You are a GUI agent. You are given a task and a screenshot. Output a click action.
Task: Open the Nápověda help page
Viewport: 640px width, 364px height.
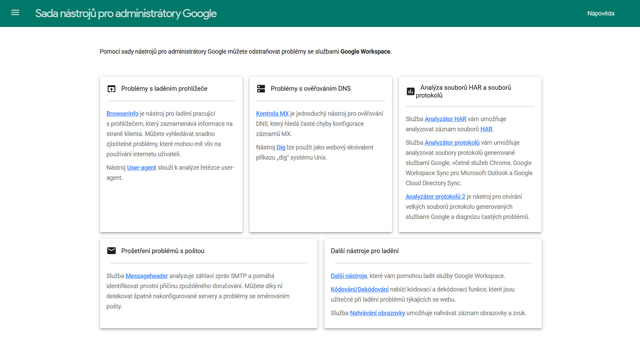coord(600,13)
